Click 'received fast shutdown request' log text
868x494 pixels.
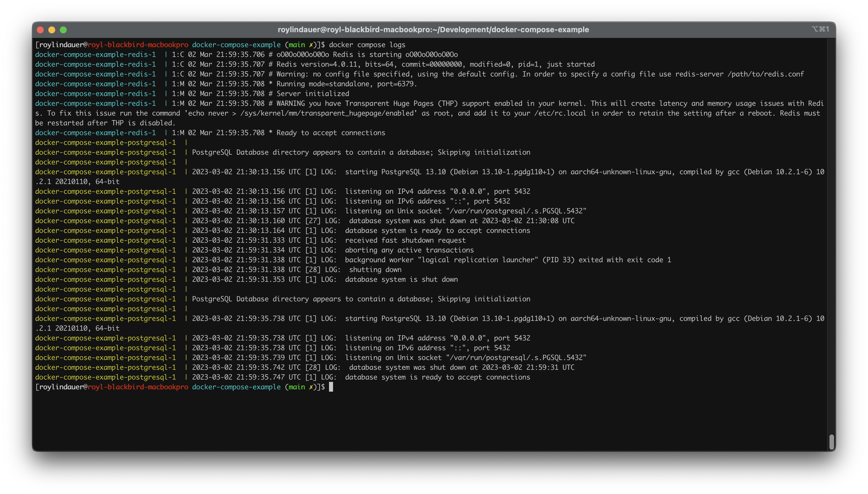tap(405, 241)
